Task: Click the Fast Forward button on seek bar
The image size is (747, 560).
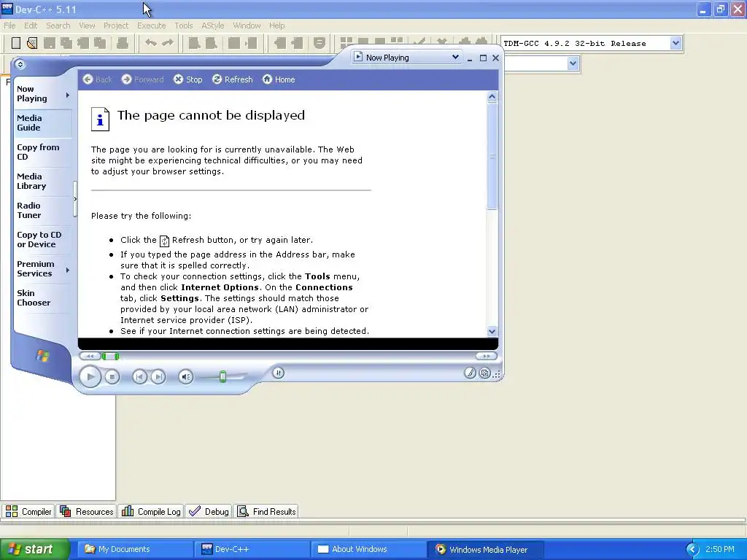Action: (486, 356)
